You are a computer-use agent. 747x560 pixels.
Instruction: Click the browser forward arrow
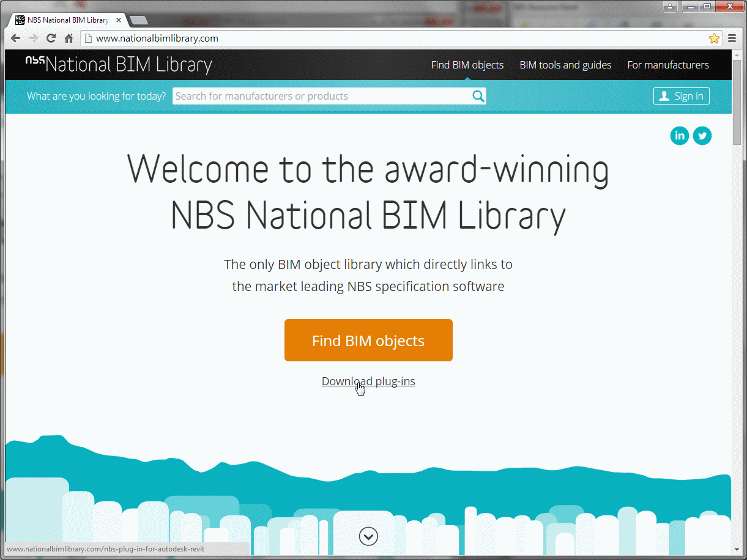pyautogui.click(x=34, y=39)
